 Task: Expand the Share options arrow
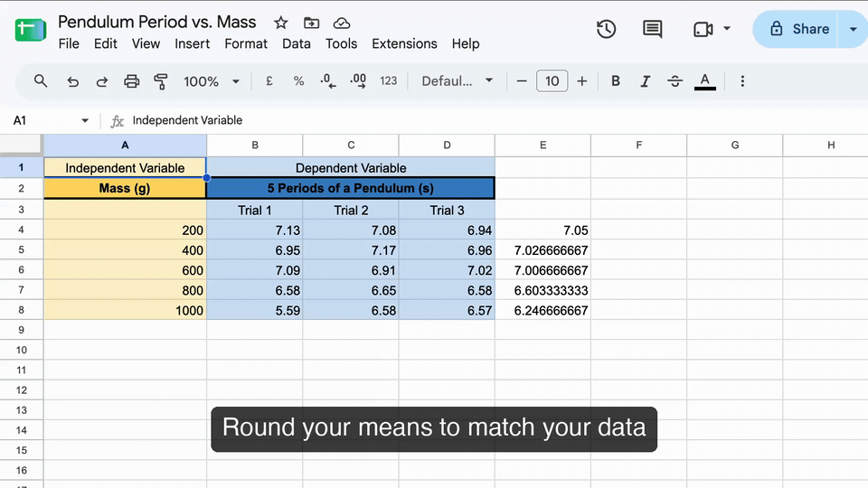(x=853, y=29)
